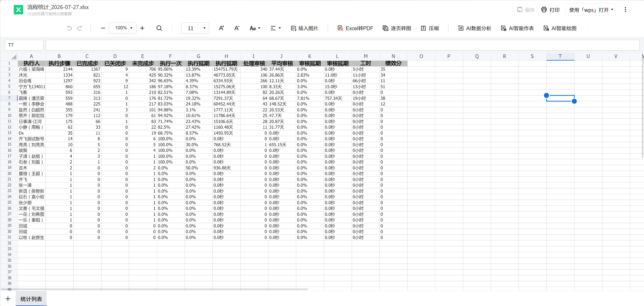Click value 24.18% in column G
Screen dimensions: 644x306
click(x=198, y=104)
